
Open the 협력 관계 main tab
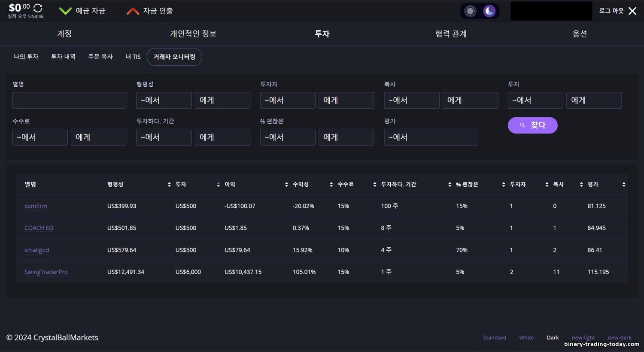451,34
